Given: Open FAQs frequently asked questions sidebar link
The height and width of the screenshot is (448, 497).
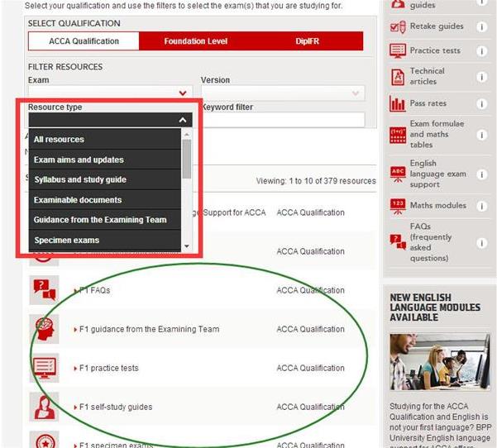Looking at the screenshot, I should tap(431, 242).
